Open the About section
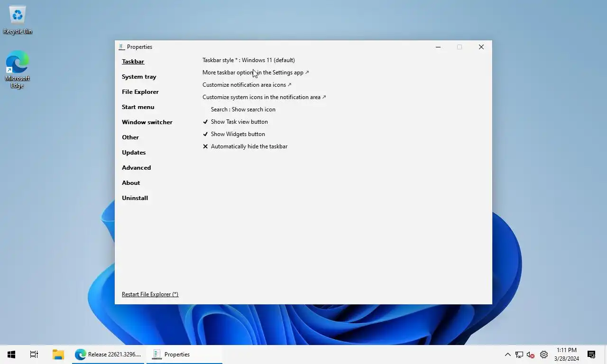 (131, 183)
